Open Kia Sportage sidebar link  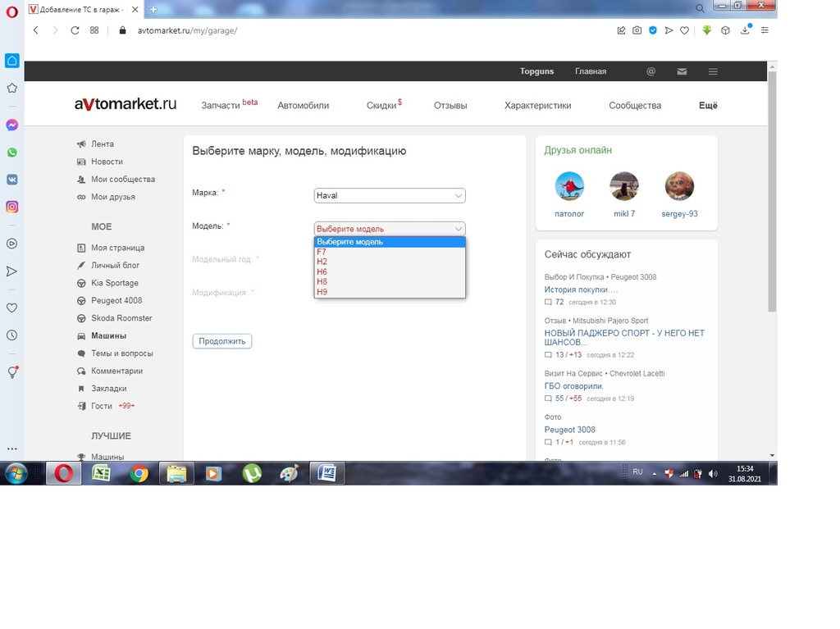pyautogui.click(x=114, y=283)
